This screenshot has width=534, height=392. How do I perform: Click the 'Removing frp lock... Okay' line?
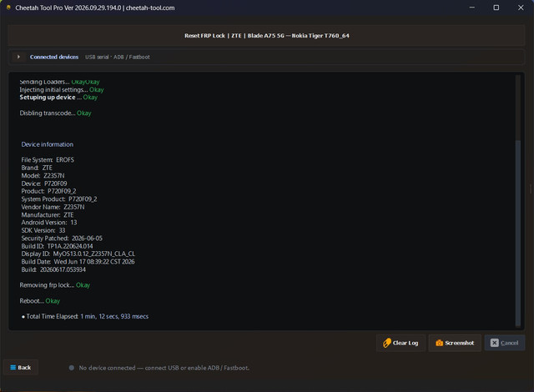click(55, 285)
